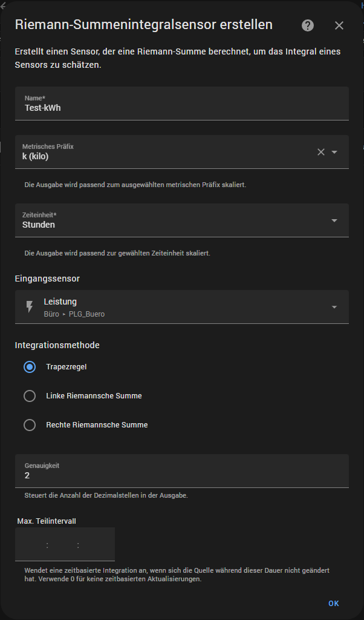
Task: Clear the selected metric prefix
Action: coord(321,152)
